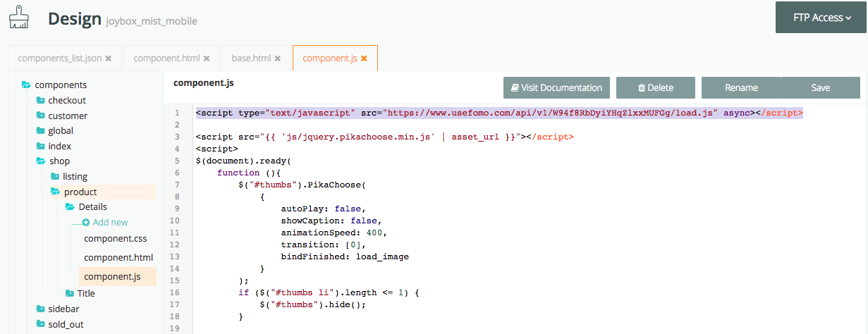Click line number 7 in gutter
Viewport: 868px width, 334px height.
[x=177, y=185]
